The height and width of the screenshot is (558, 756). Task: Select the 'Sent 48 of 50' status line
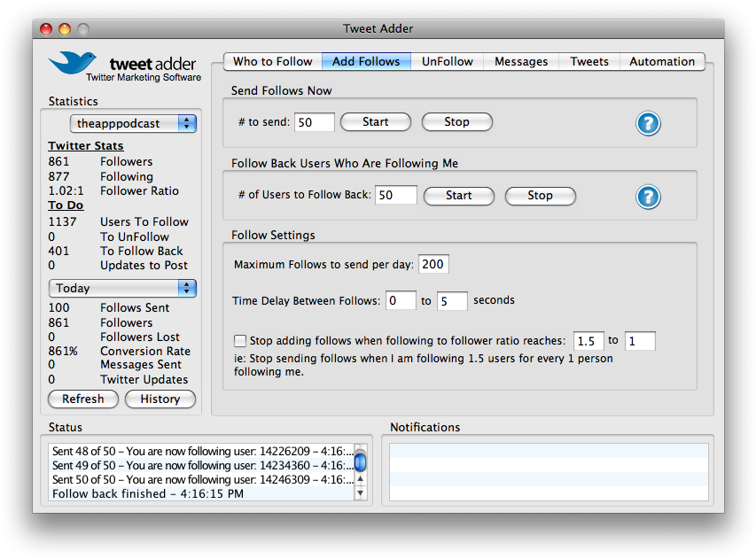[201, 452]
